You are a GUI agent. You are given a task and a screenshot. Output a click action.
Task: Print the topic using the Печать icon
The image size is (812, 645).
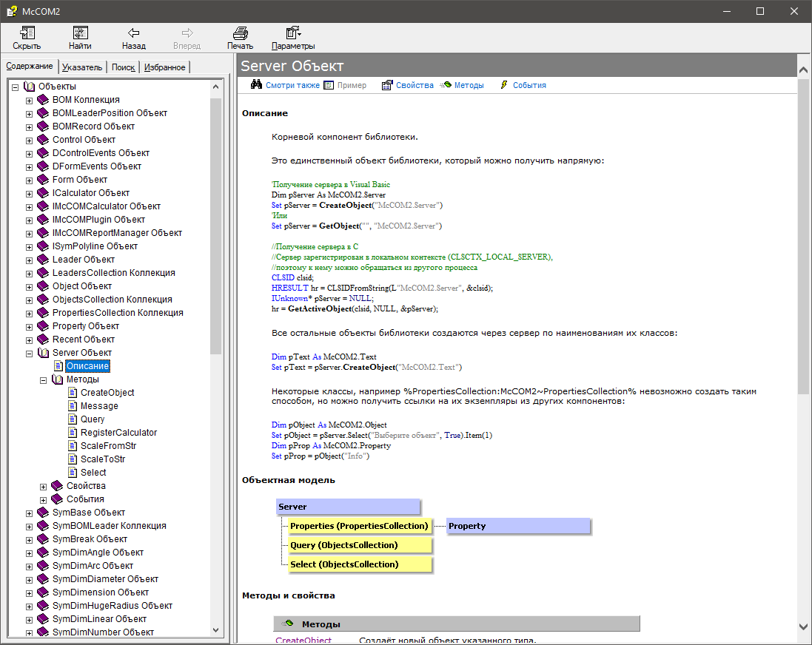[x=240, y=33]
